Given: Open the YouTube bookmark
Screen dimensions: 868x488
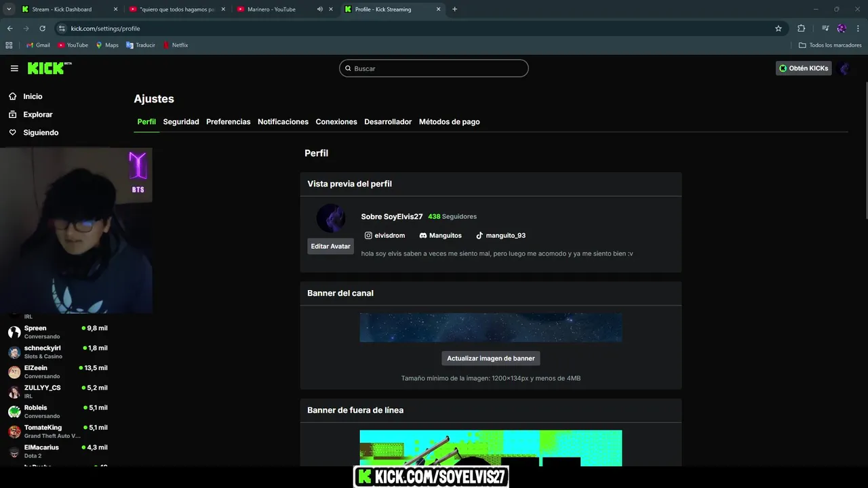Looking at the screenshot, I should [x=73, y=45].
